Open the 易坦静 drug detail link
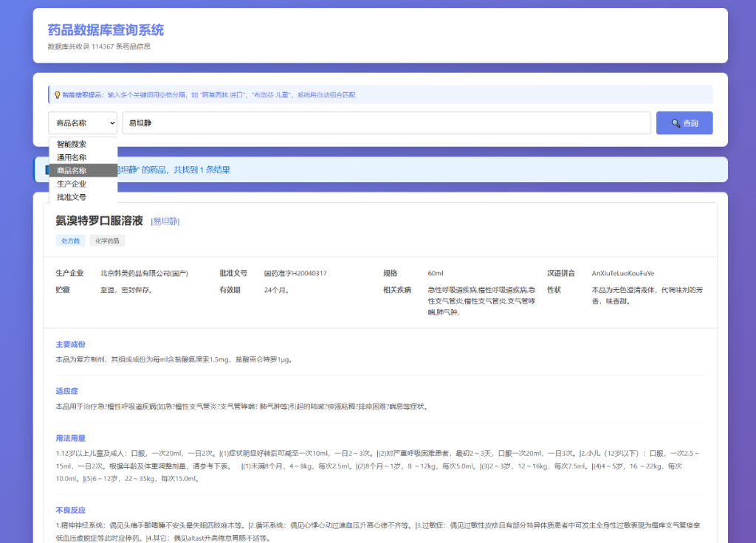 click(x=164, y=220)
